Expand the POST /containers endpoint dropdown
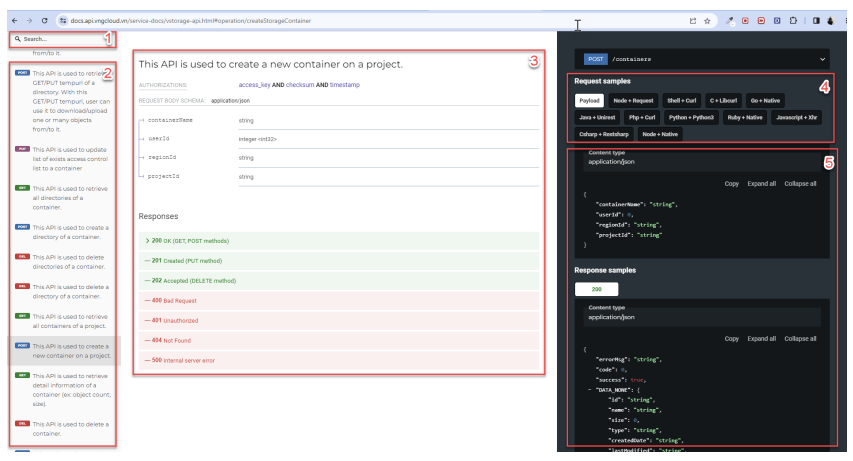The height and width of the screenshot is (461, 853). pos(822,60)
